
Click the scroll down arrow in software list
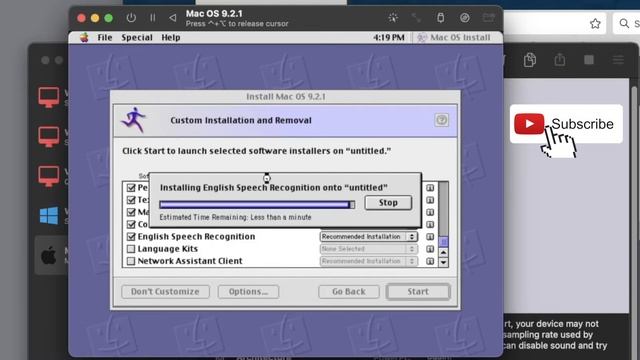[x=443, y=262]
